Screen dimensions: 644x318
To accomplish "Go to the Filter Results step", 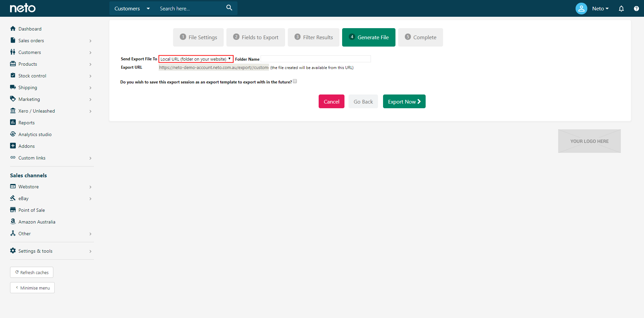I will click(x=314, y=37).
